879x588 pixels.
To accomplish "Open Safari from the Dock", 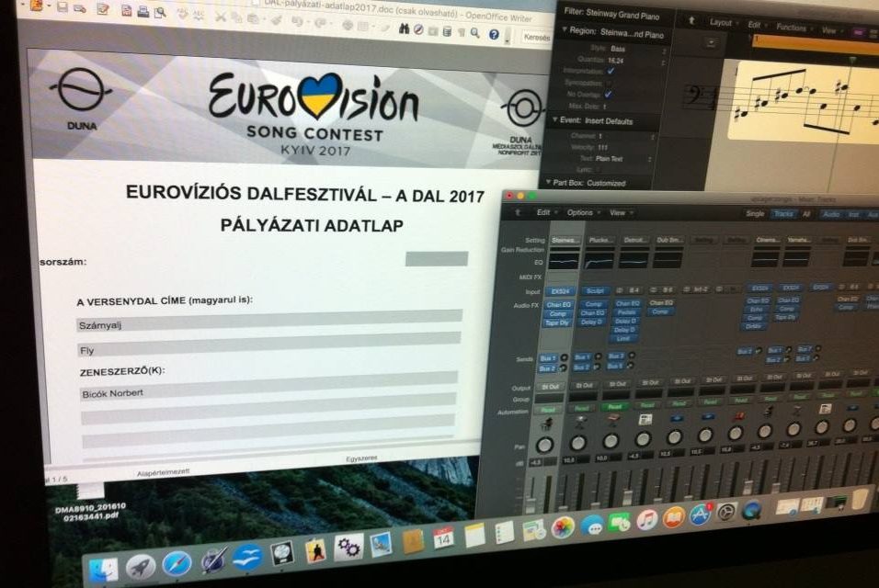I will coord(177,562).
